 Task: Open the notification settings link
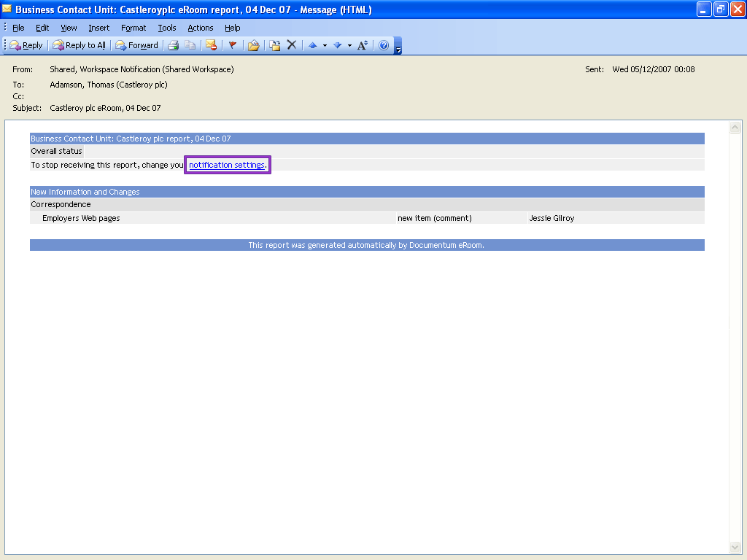click(x=226, y=165)
